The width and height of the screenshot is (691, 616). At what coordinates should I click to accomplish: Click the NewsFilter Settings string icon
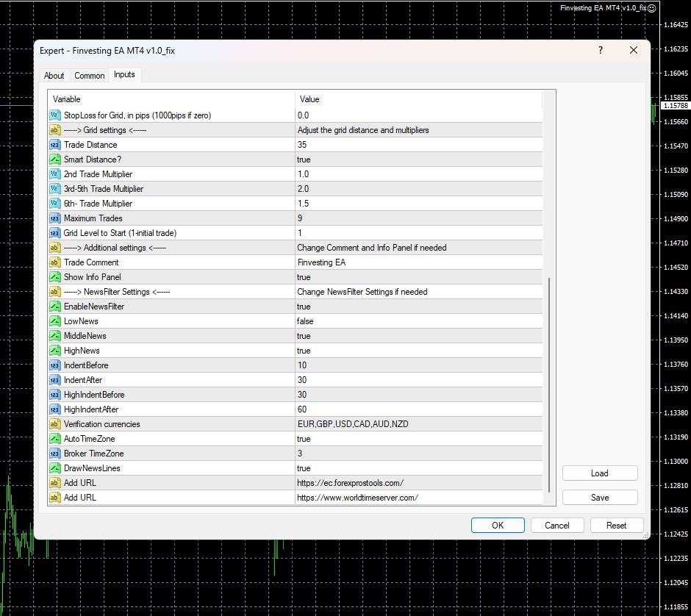coord(54,292)
